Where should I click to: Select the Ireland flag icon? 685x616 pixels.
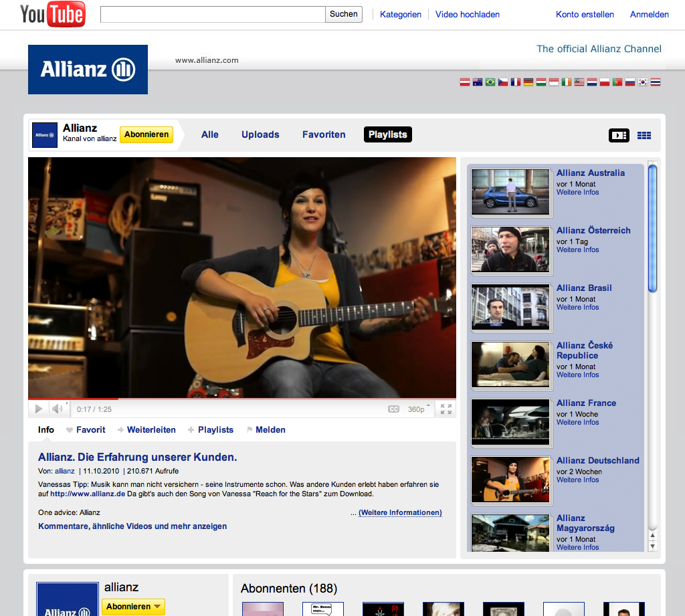pos(567,82)
